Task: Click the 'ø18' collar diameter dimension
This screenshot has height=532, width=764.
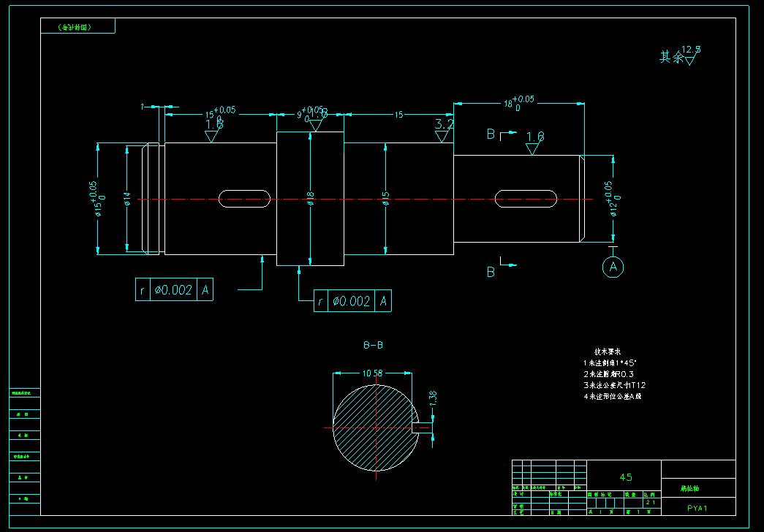Action: pyautogui.click(x=311, y=199)
